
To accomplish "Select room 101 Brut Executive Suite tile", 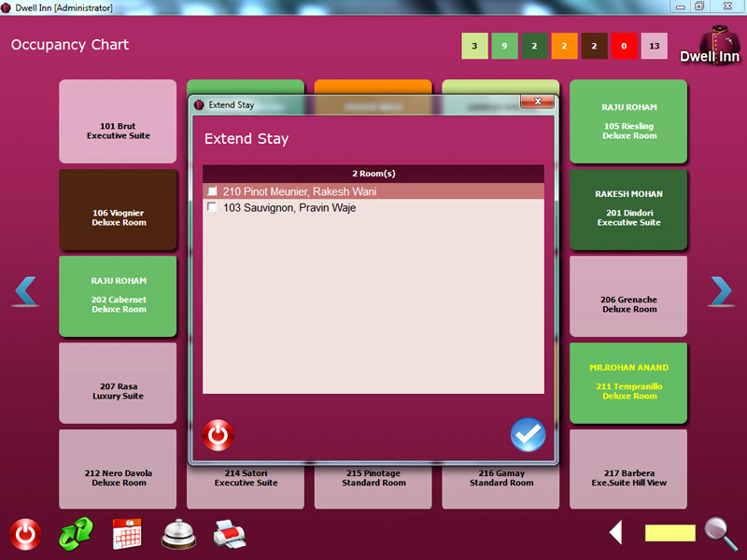I will point(118,122).
